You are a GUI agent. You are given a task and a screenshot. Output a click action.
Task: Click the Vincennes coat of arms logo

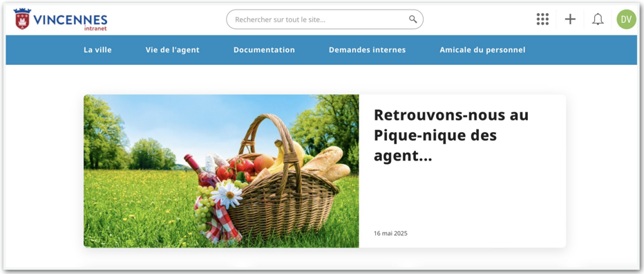click(22, 19)
